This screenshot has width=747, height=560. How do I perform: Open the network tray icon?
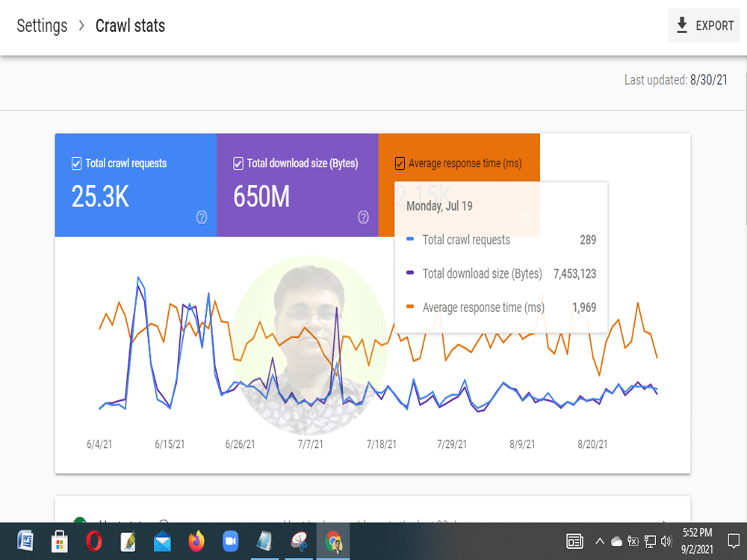pyautogui.click(x=650, y=541)
